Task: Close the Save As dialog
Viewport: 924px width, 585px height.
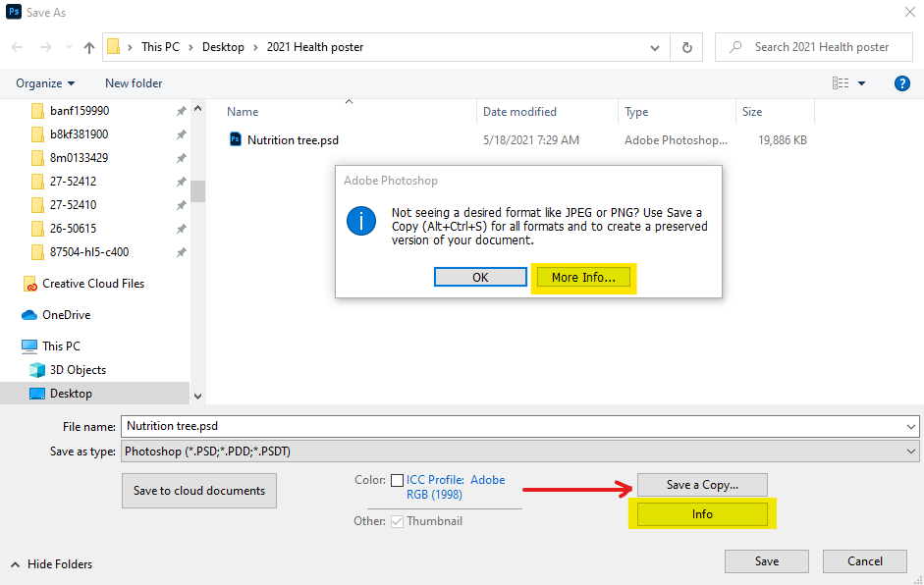Action: 910,12
